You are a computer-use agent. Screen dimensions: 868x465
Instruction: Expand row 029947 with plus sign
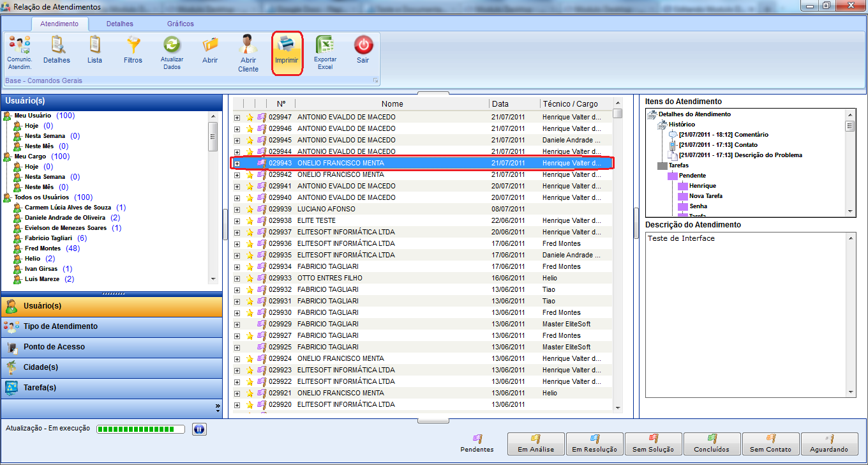click(x=237, y=118)
